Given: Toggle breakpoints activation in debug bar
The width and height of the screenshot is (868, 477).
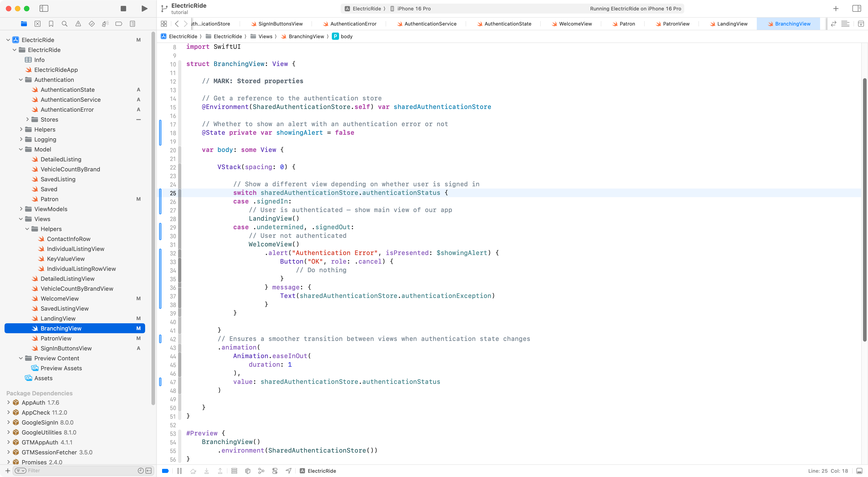Looking at the screenshot, I should [165, 471].
